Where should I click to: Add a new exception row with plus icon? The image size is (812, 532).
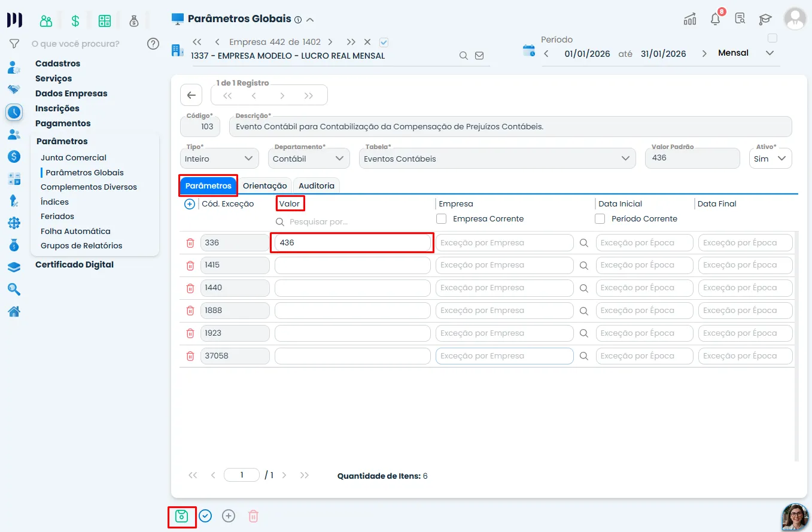[x=190, y=204]
